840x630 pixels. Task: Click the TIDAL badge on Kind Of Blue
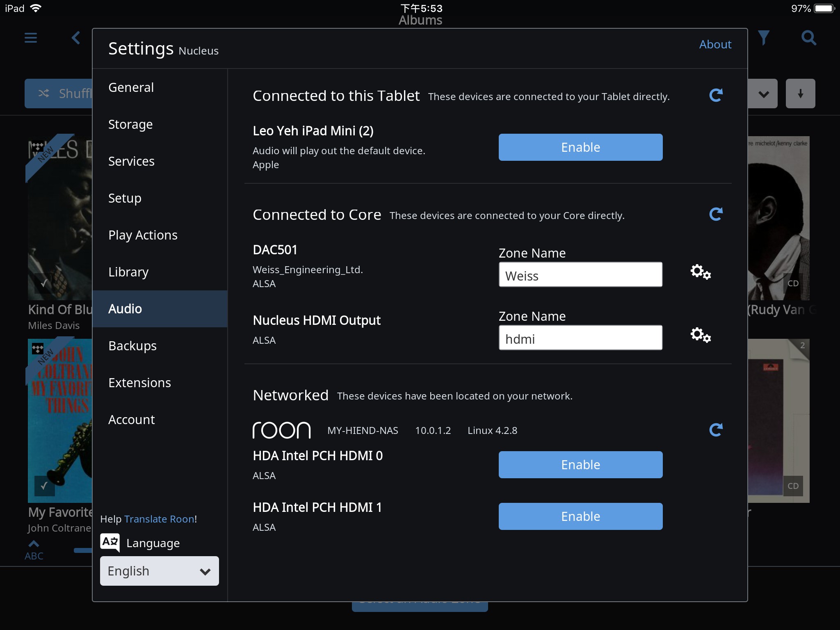pos(38,146)
